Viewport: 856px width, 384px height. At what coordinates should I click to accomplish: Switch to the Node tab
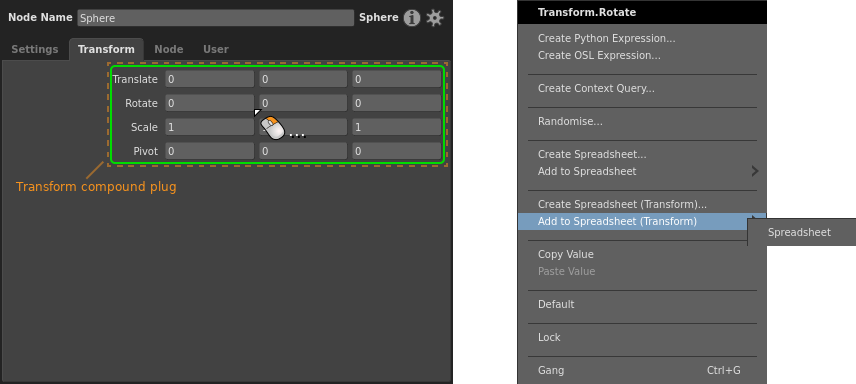pos(169,49)
